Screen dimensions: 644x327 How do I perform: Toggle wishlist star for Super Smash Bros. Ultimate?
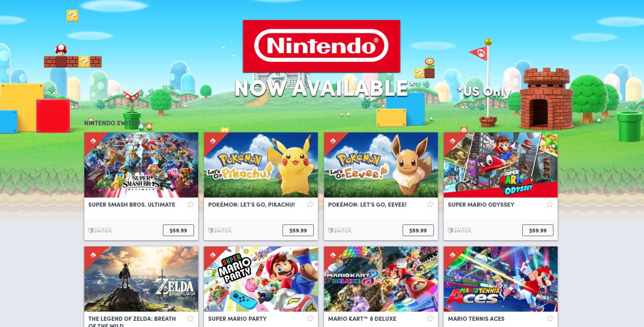[190, 204]
